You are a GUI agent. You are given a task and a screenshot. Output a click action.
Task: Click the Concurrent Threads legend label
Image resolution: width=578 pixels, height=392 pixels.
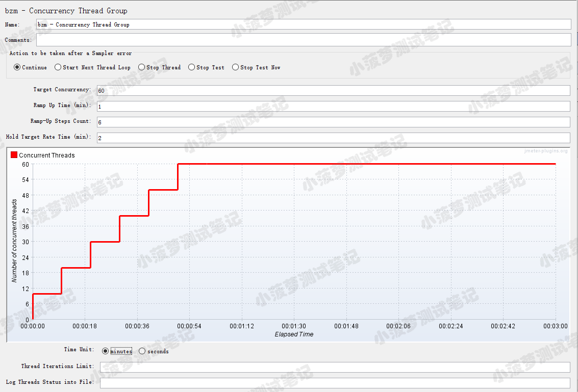pyautogui.click(x=47, y=155)
